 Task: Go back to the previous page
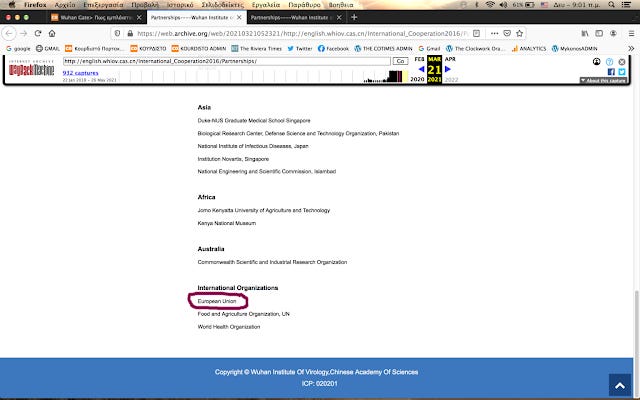(9, 33)
